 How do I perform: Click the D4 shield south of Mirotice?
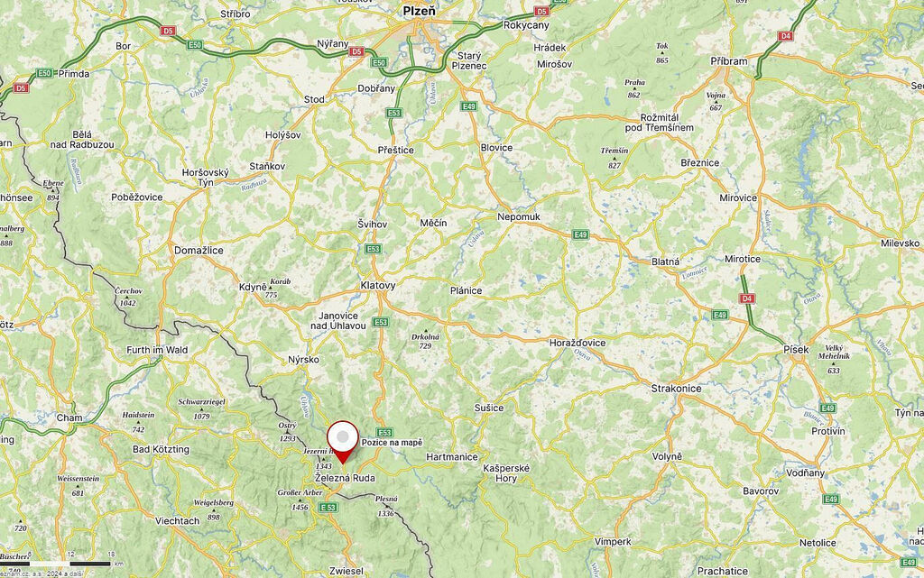click(746, 298)
